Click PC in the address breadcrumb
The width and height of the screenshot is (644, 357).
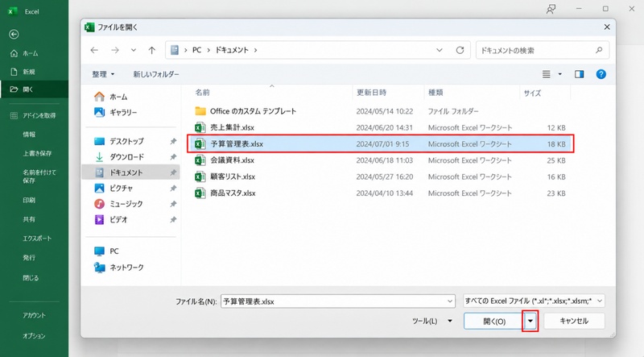pyautogui.click(x=196, y=50)
